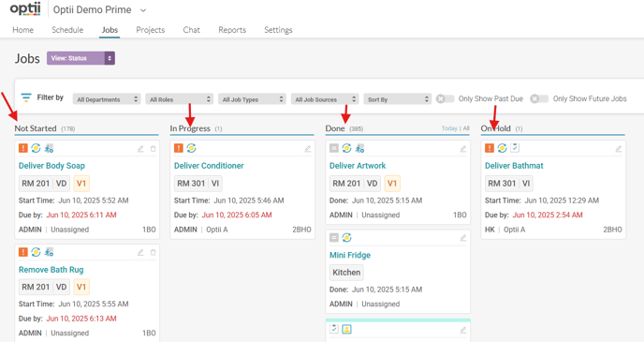Open the Chat tab
The height and width of the screenshot is (342, 644).
pos(191,30)
